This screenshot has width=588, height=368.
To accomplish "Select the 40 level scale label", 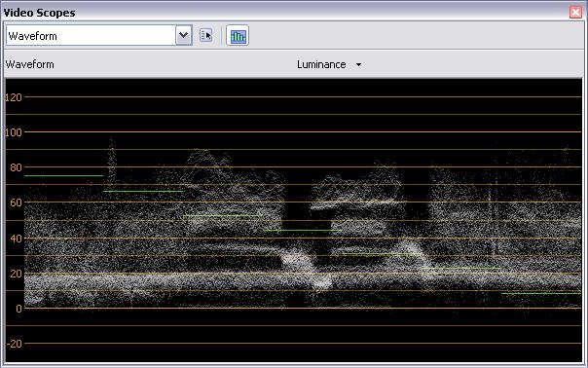I will coord(16,239).
